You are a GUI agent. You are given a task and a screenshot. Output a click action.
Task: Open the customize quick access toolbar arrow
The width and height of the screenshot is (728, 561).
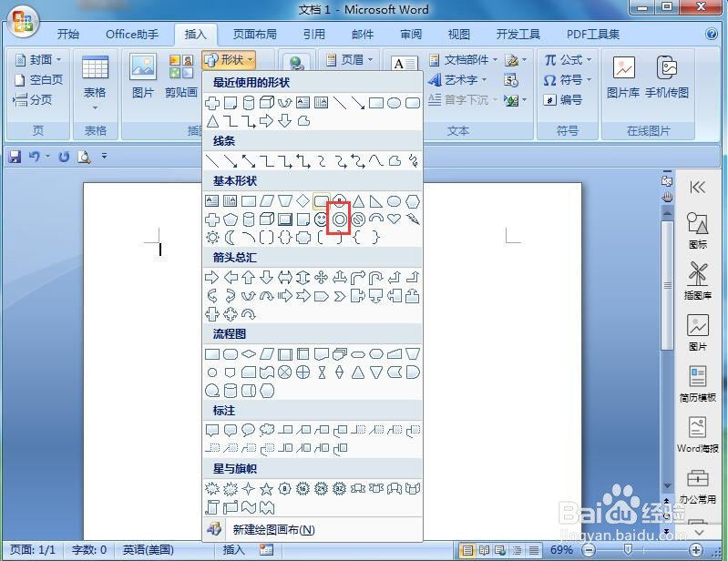[x=104, y=157]
